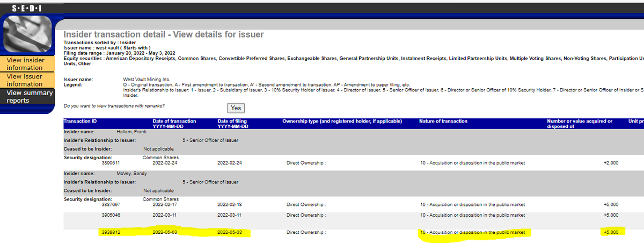Click filing date 2022-02-18
The width and height of the screenshot is (644, 243).
[x=231, y=204]
